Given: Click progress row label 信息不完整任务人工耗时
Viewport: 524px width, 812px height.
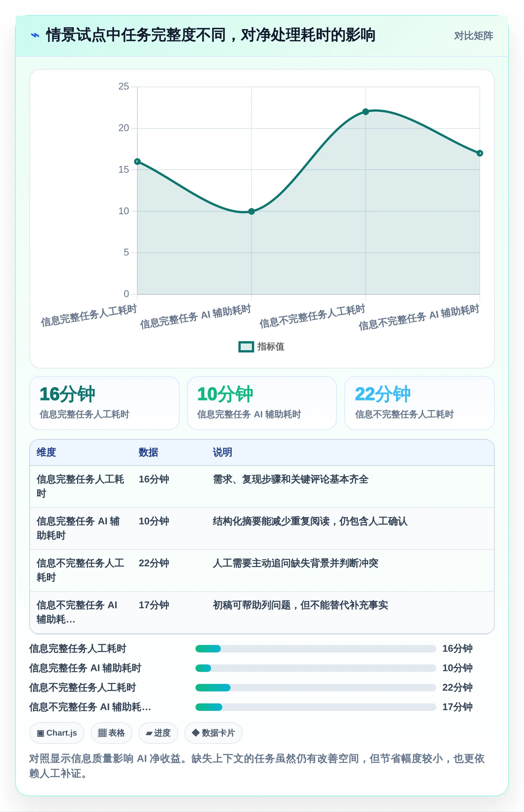Looking at the screenshot, I should pyautogui.click(x=83, y=688).
